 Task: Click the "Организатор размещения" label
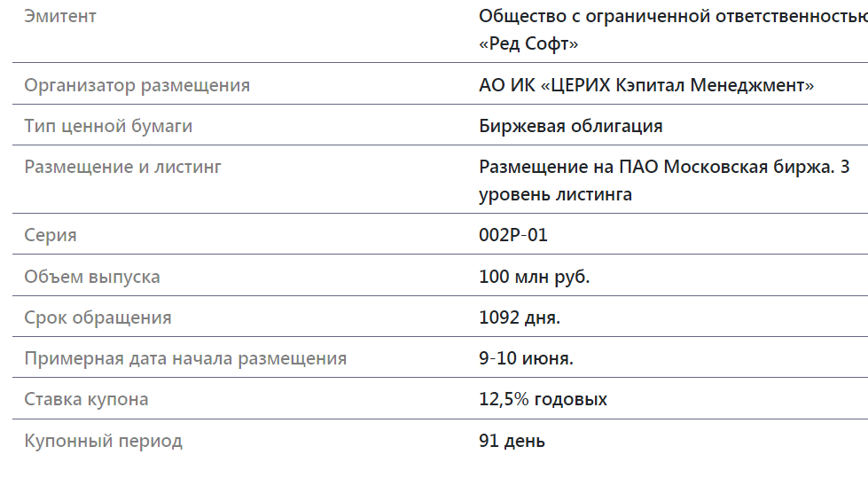point(137,85)
